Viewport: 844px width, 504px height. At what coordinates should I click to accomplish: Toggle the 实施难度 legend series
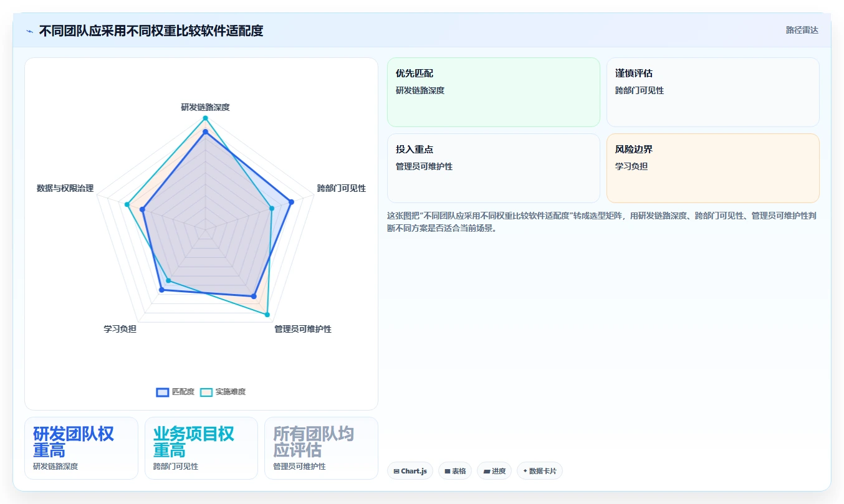tap(223, 392)
